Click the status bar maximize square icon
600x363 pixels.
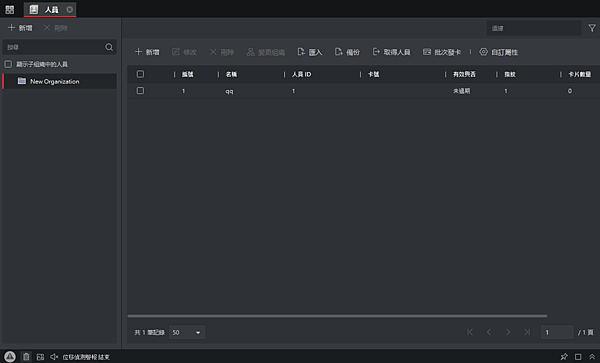[x=578, y=356]
